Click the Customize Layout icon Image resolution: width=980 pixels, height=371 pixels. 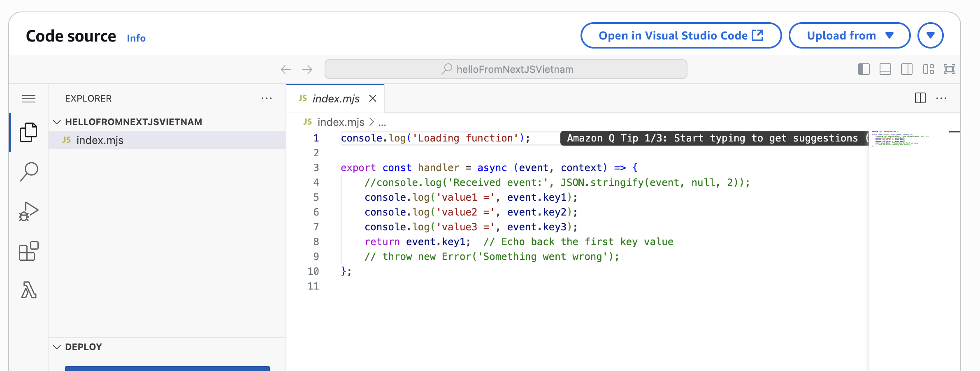[928, 69]
